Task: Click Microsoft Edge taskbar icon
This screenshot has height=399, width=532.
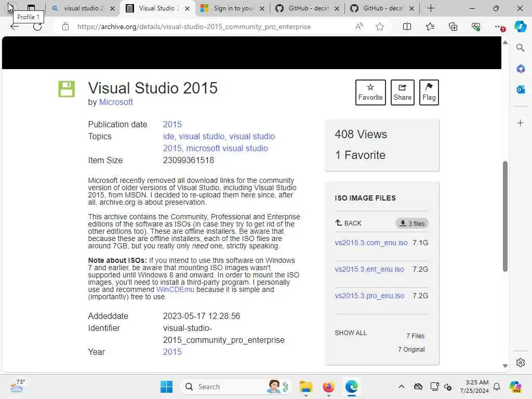Action: 352,387
